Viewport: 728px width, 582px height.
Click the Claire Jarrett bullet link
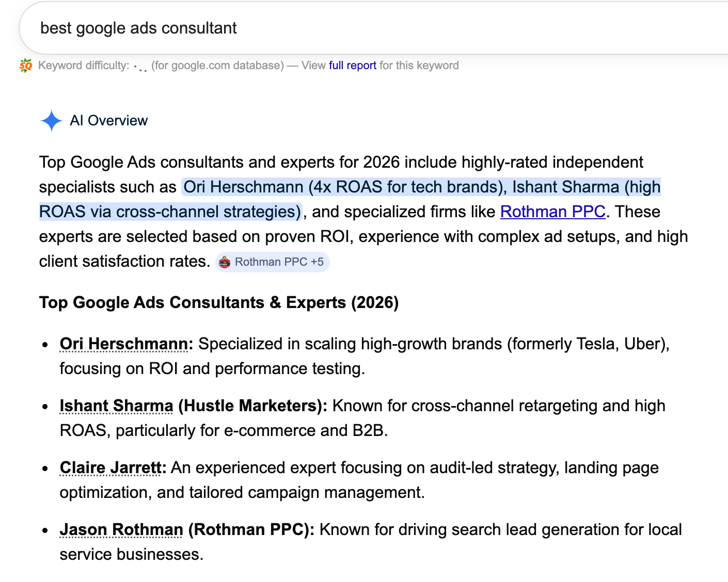pos(111,467)
